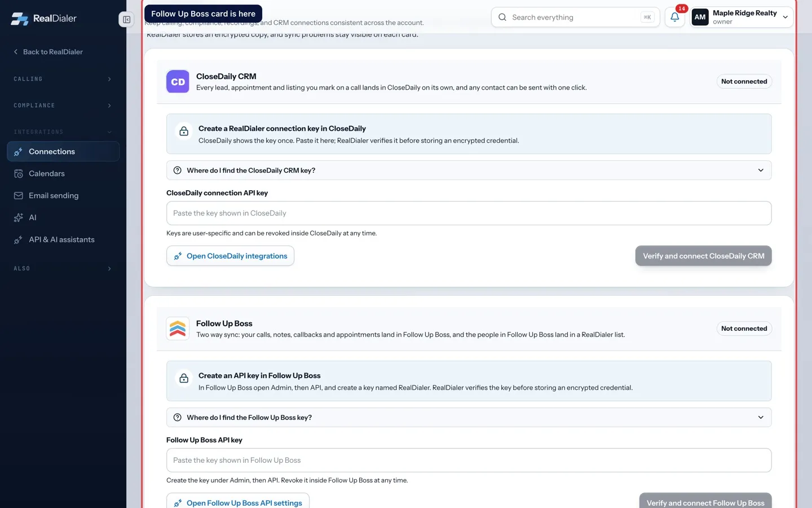Click the search magnifier icon

(502, 17)
